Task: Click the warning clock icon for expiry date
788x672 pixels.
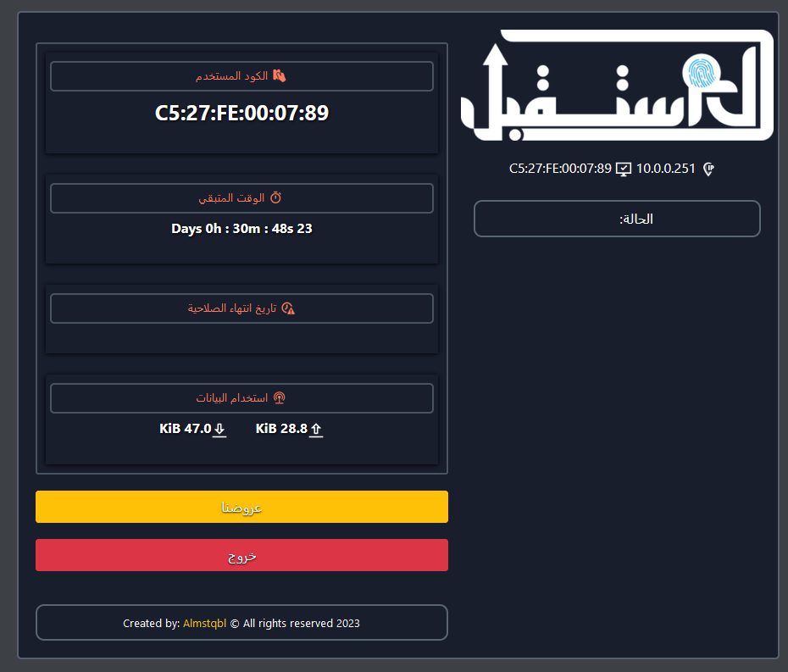Action: click(288, 308)
